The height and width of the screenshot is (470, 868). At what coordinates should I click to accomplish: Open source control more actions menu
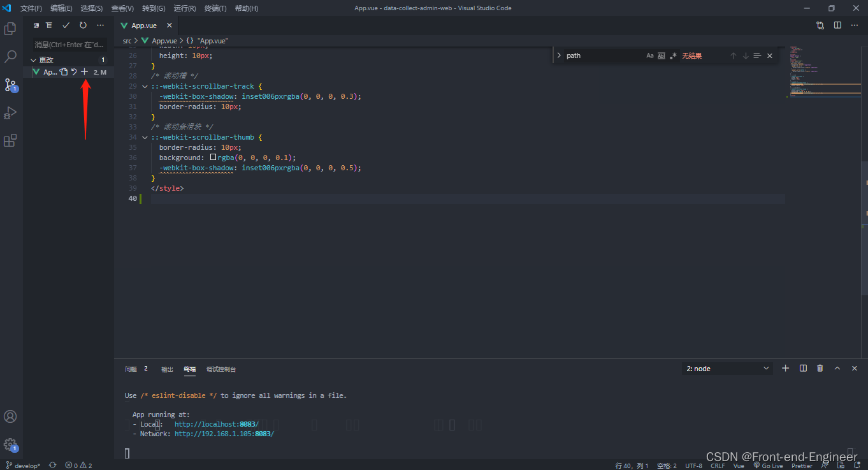coord(100,26)
